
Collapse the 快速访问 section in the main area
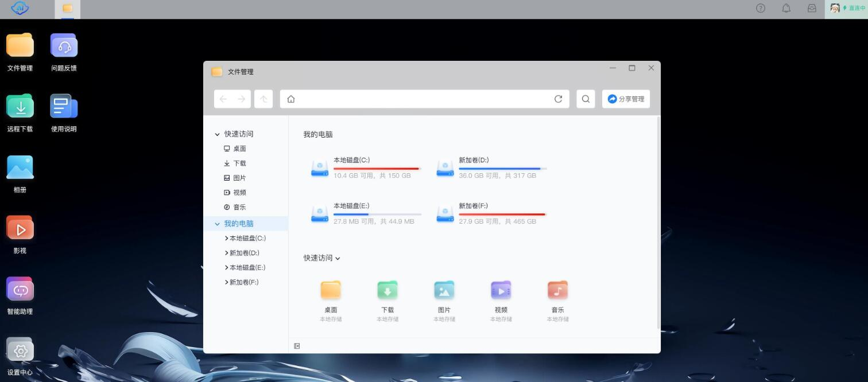(338, 258)
